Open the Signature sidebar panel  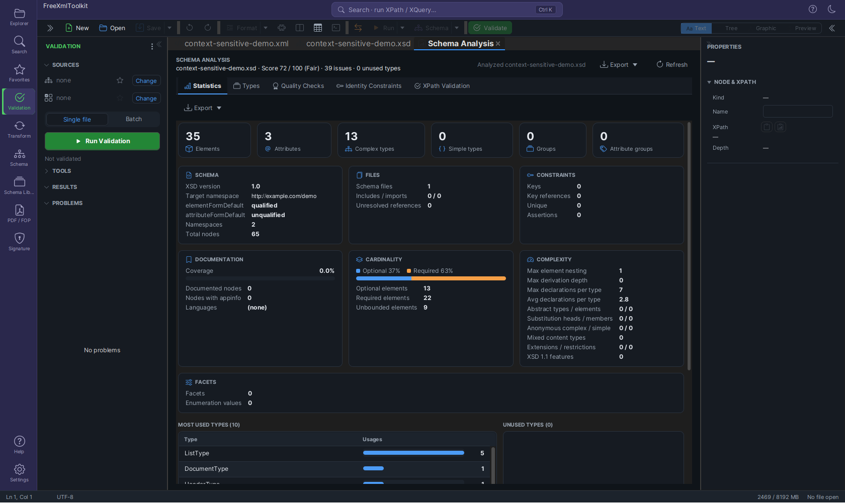click(19, 242)
